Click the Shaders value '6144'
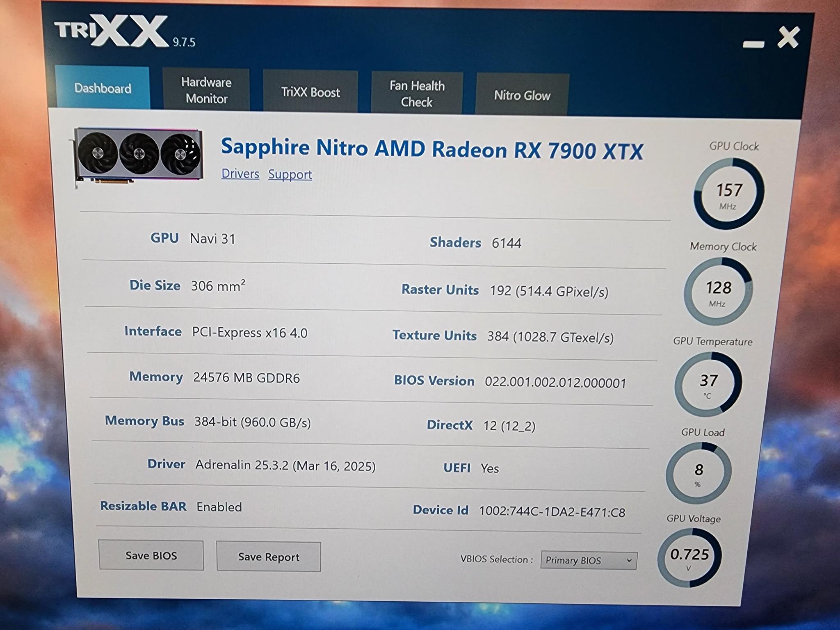The height and width of the screenshot is (630, 840). (x=507, y=243)
